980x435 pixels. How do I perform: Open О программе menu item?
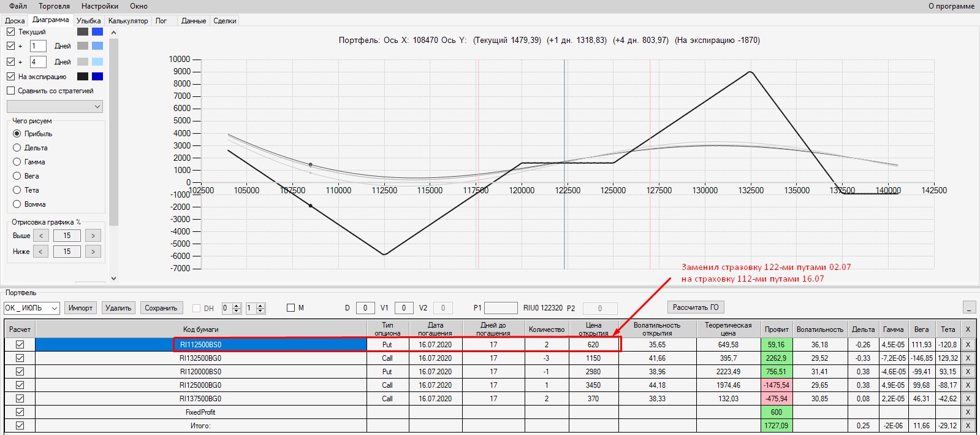(951, 6)
